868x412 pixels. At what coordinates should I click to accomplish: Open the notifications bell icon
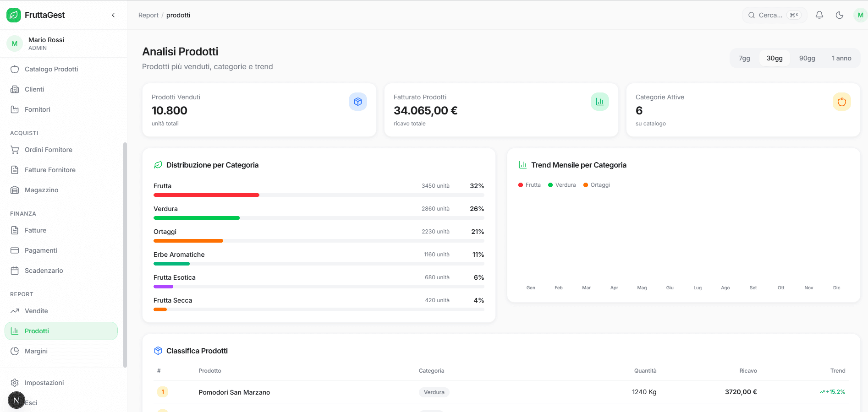(x=819, y=15)
